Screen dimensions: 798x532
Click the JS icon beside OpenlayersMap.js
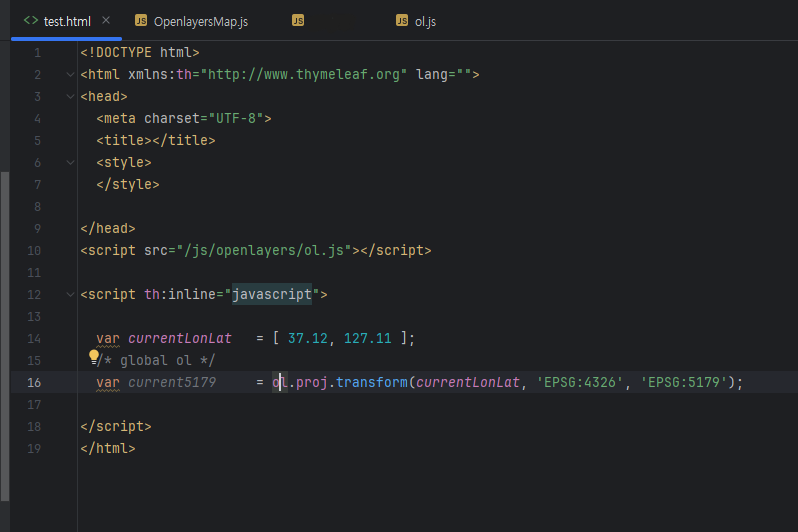(141, 20)
